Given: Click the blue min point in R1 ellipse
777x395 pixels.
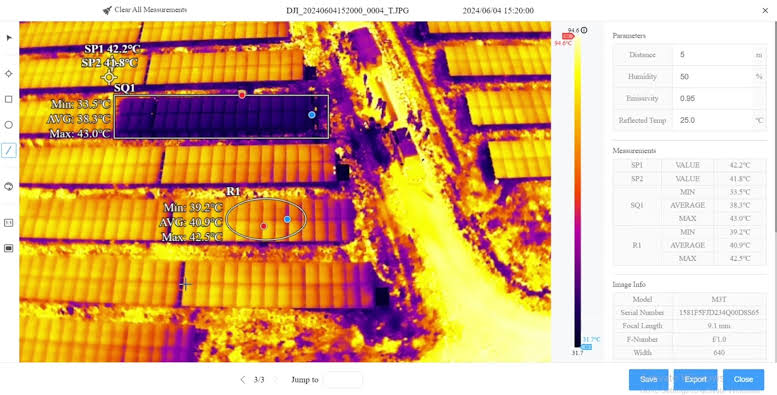Looking at the screenshot, I should point(287,219).
